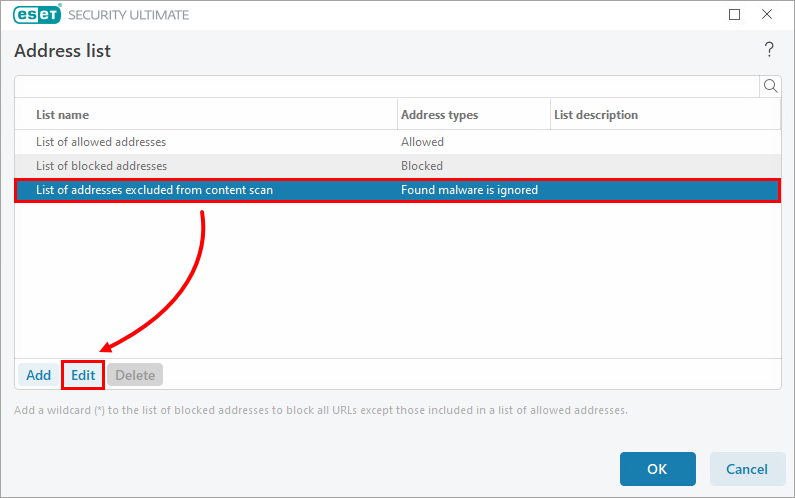Focus the address list search field
Viewport: 795px width, 498px height.
click(387, 86)
